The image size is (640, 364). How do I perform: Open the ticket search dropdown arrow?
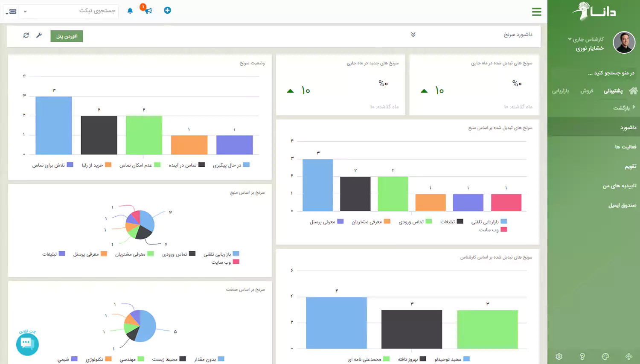tap(25, 12)
